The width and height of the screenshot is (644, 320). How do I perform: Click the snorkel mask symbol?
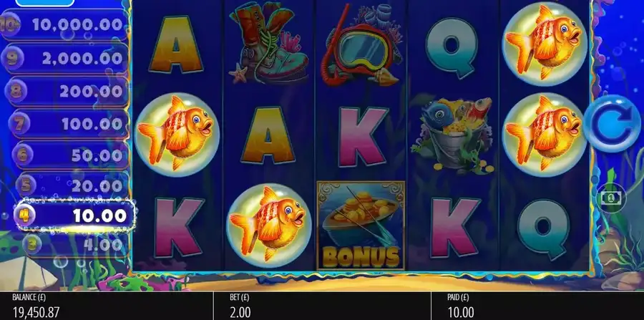pos(361,46)
